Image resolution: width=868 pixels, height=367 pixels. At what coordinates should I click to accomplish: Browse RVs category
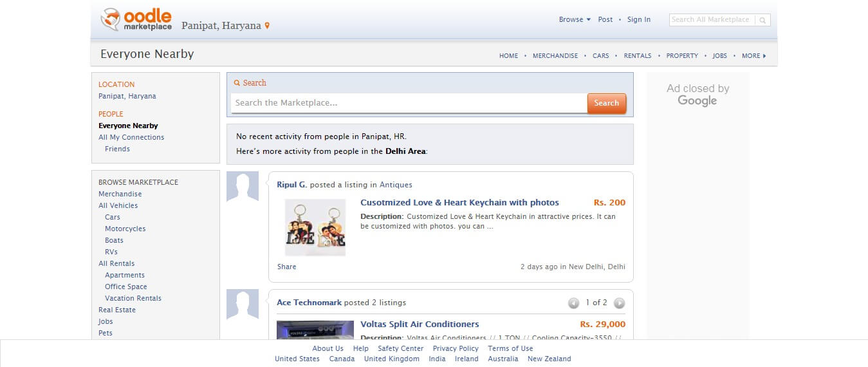[111, 252]
